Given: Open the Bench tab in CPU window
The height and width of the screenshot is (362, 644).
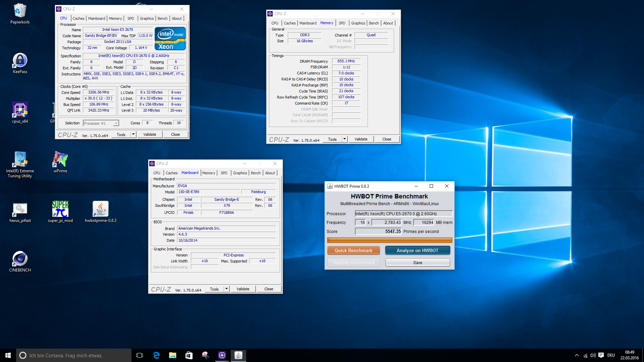Looking at the screenshot, I should (x=162, y=18).
